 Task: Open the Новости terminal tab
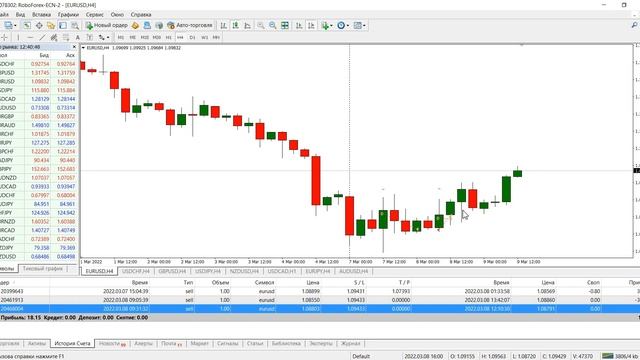point(112,344)
